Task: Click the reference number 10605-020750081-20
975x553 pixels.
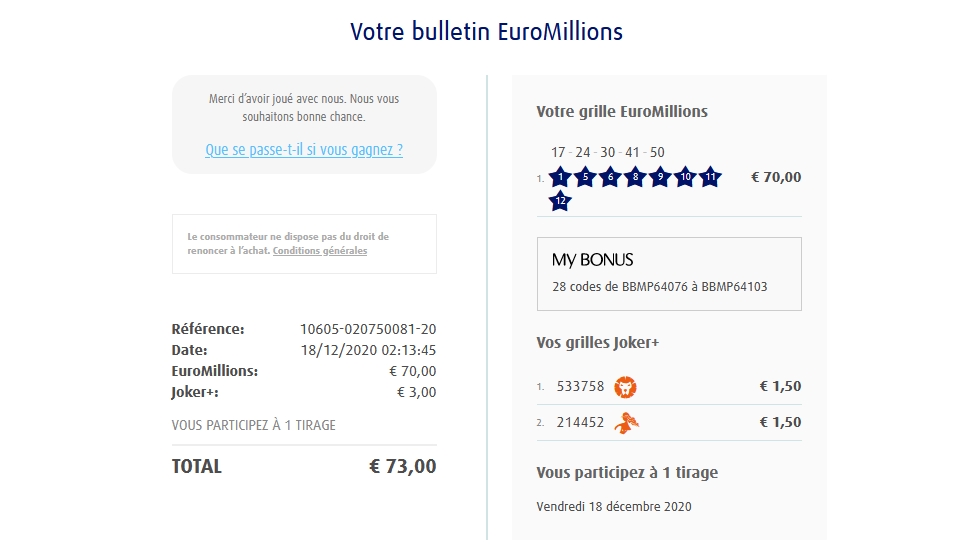Action: (368, 329)
